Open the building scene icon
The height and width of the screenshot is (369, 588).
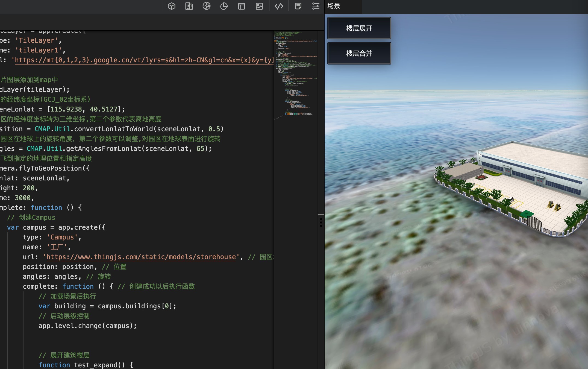click(x=189, y=6)
